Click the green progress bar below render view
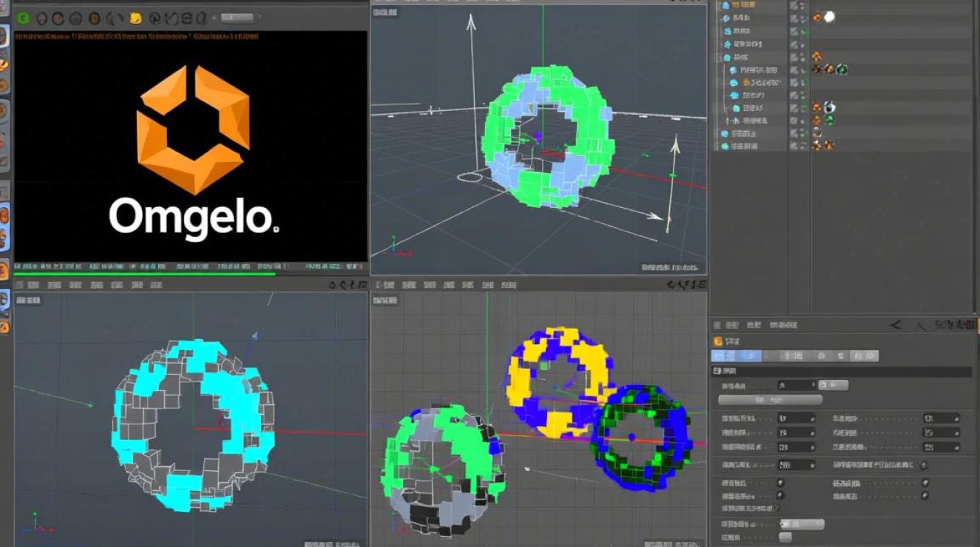 146,274
